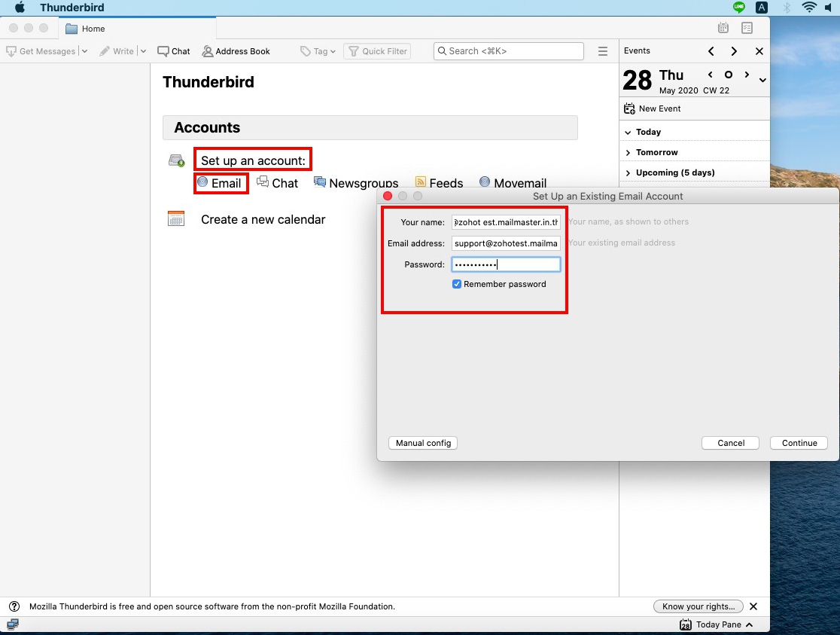The width and height of the screenshot is (840, 635).
Task: Click the Get Messages button
Action: (x=41, y=51)
